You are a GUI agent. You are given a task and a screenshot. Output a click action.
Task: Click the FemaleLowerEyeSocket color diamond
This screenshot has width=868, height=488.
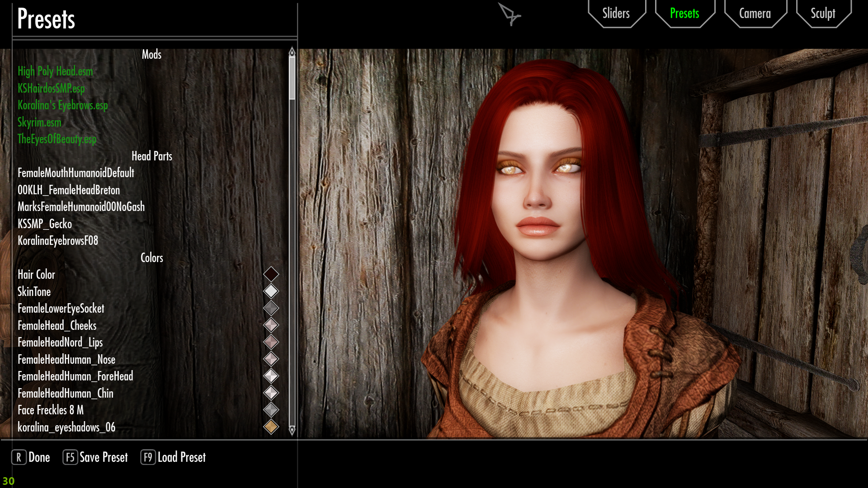click(x=271, y=308)
